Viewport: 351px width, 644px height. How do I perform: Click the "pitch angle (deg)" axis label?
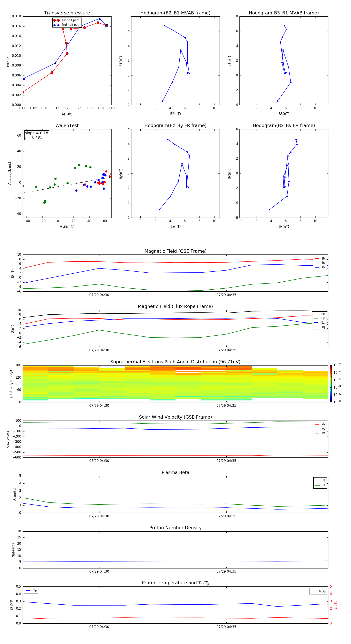click(11, 384)
